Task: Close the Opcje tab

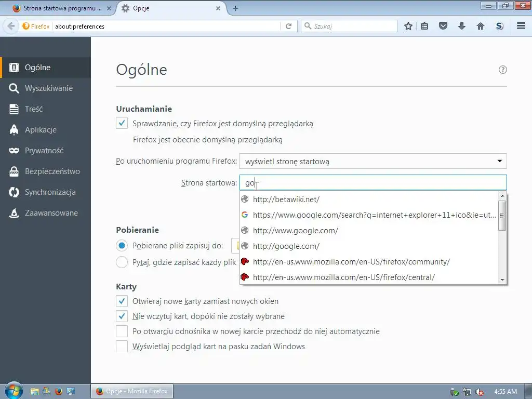Action: click(x=218, y=8)
